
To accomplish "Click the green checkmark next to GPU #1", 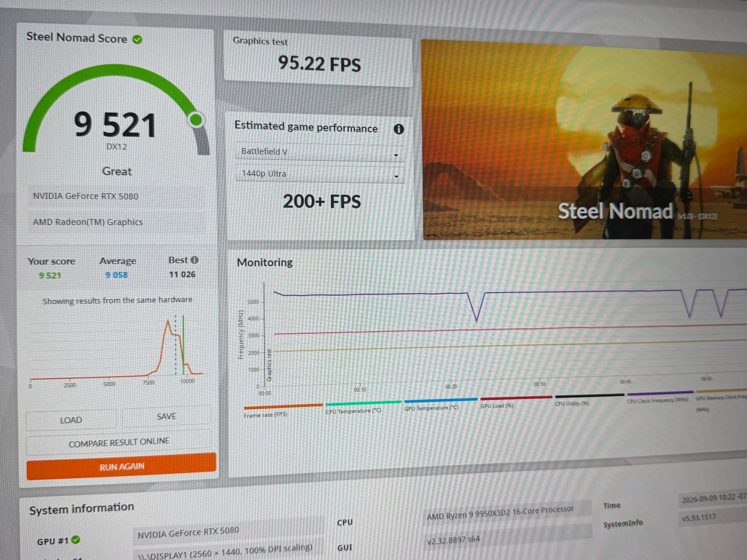I will tap(76, 540).
